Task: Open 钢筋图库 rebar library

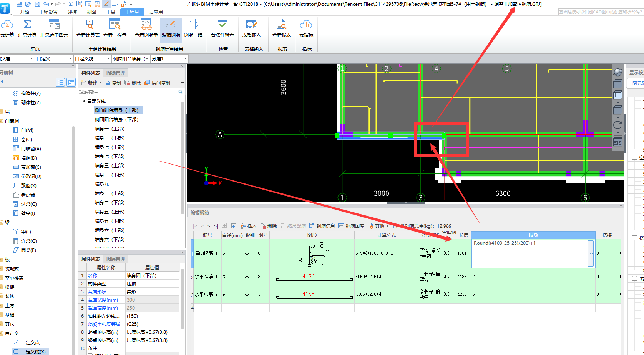Action: (351, 226)
